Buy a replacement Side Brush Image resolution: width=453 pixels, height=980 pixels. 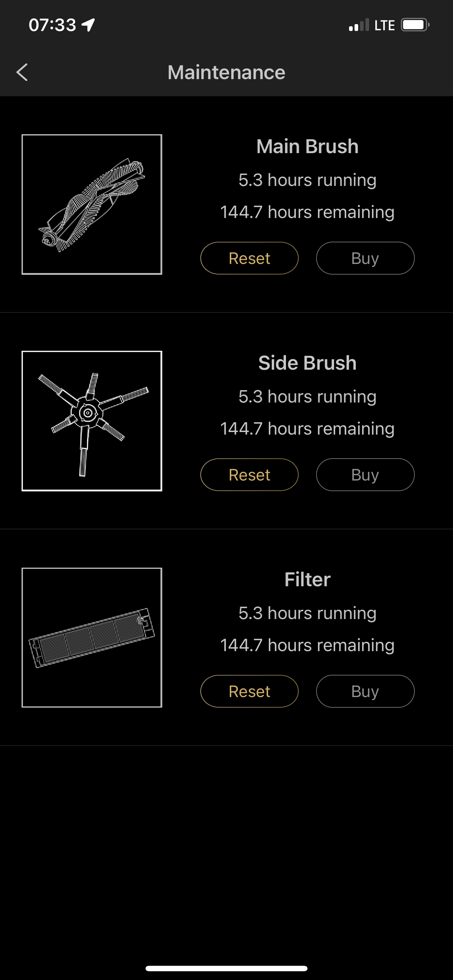pyautogui.click(x=365, y=475)
